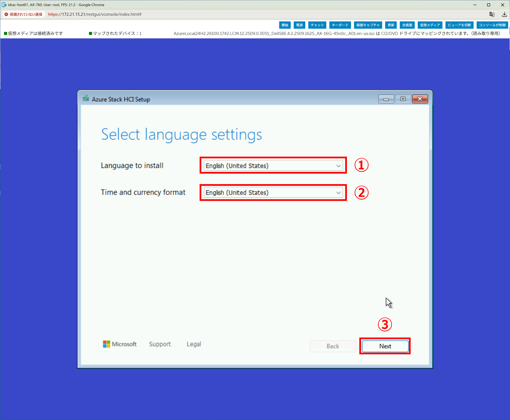
Task: Click the 画面キャプチャ screen capture button
Action: click(368, 25)
